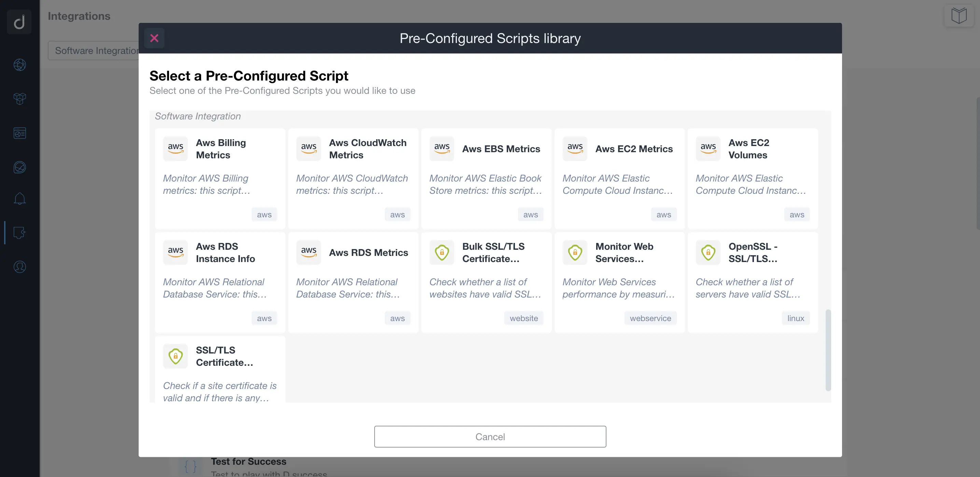The height and width of the screenshot is (477, 980).
Task: Click the aws tag on Aws RDS Instance Info
Action: tap(264, 318)
